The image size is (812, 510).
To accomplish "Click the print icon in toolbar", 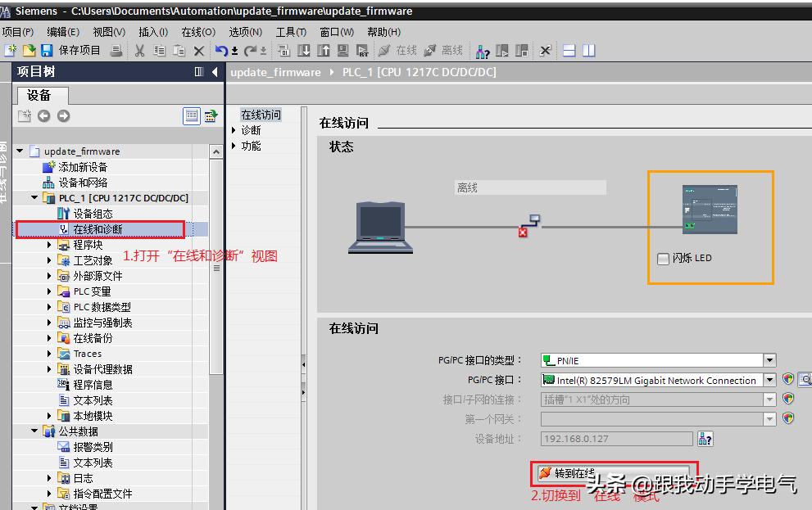I will point(116,50).
